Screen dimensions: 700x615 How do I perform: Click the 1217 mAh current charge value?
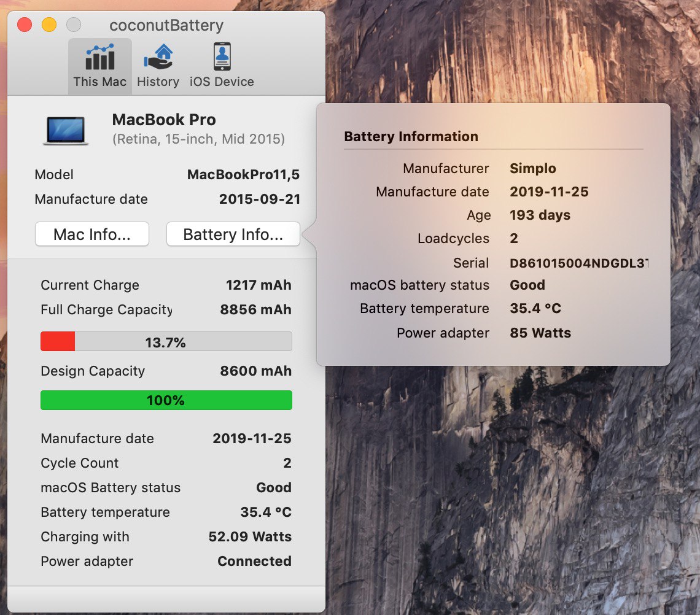(259, 285)
